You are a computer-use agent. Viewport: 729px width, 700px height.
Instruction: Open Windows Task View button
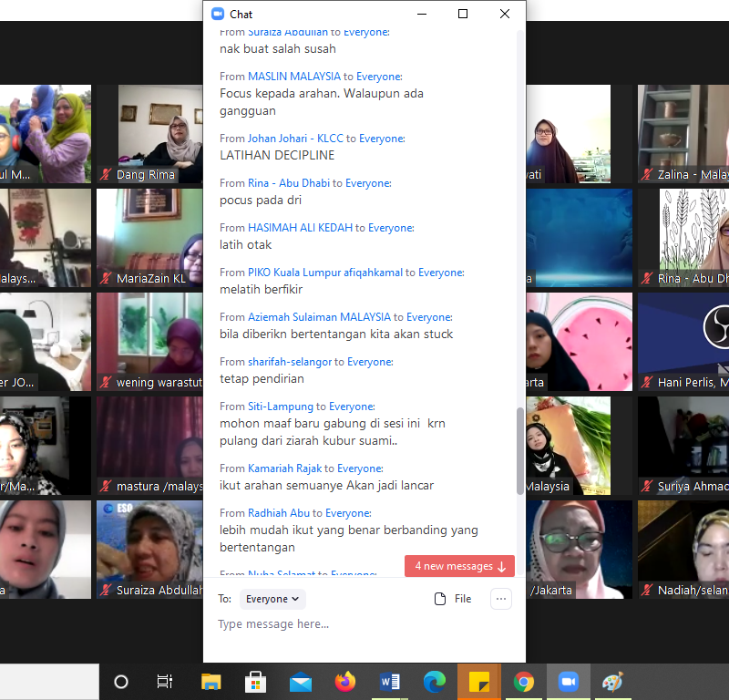click(x=165, y=682)
